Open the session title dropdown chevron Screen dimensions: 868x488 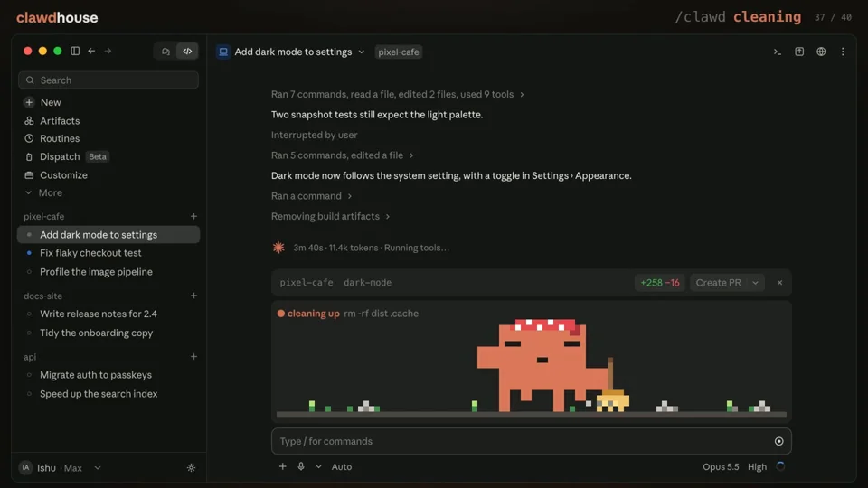[362, 52]
